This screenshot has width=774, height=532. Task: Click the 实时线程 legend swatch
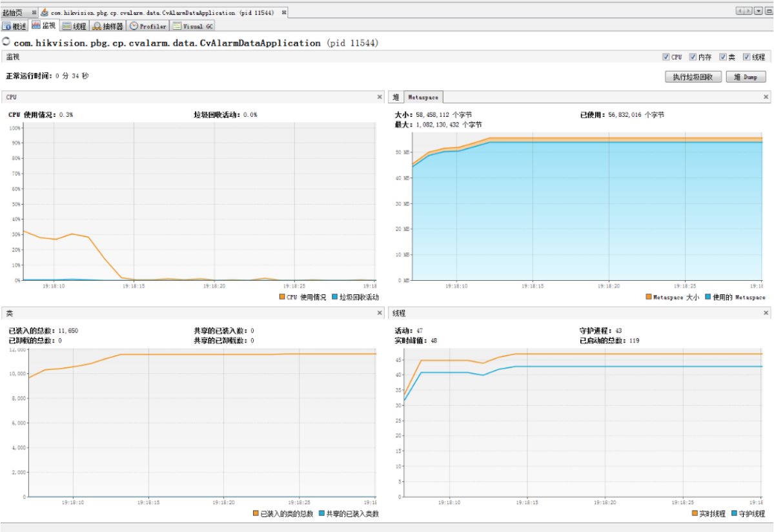click(695, 513)
